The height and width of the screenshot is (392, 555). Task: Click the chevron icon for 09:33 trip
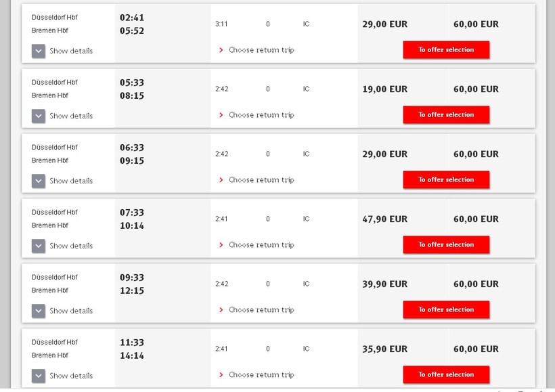point(39,311)
